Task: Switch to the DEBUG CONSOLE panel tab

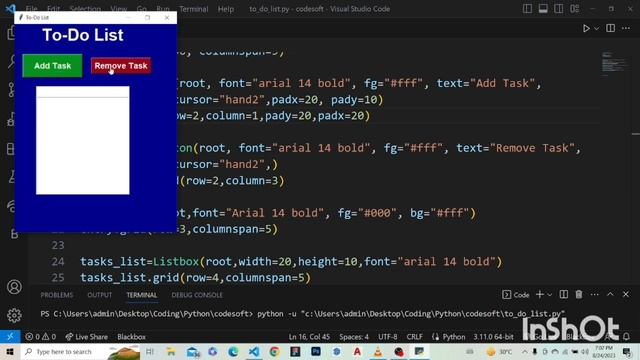Action: (197, 295)
